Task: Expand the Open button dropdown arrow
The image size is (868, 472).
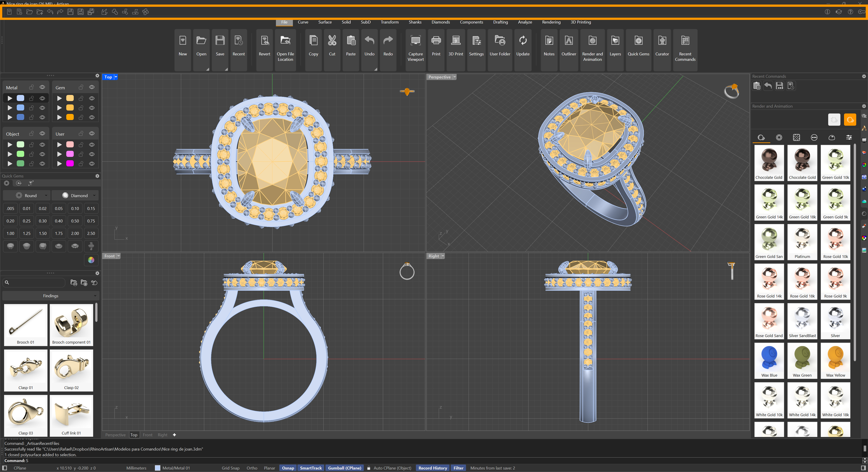Action: click(208, 69)
